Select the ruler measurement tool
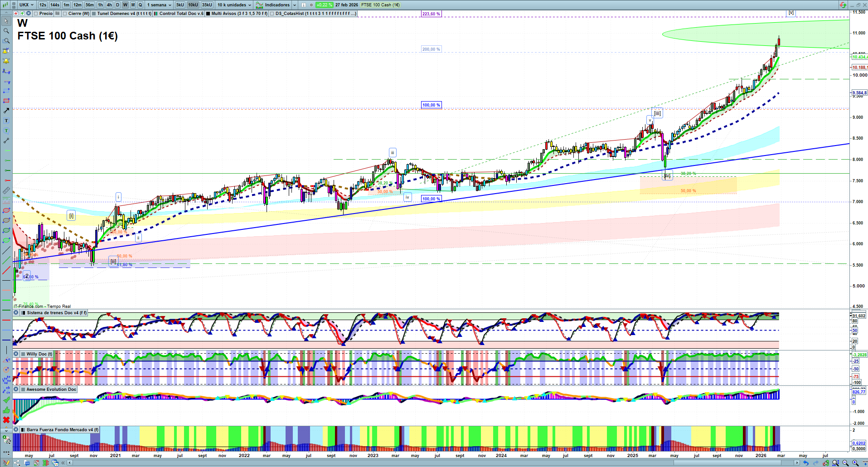 (x=6, y=190)
